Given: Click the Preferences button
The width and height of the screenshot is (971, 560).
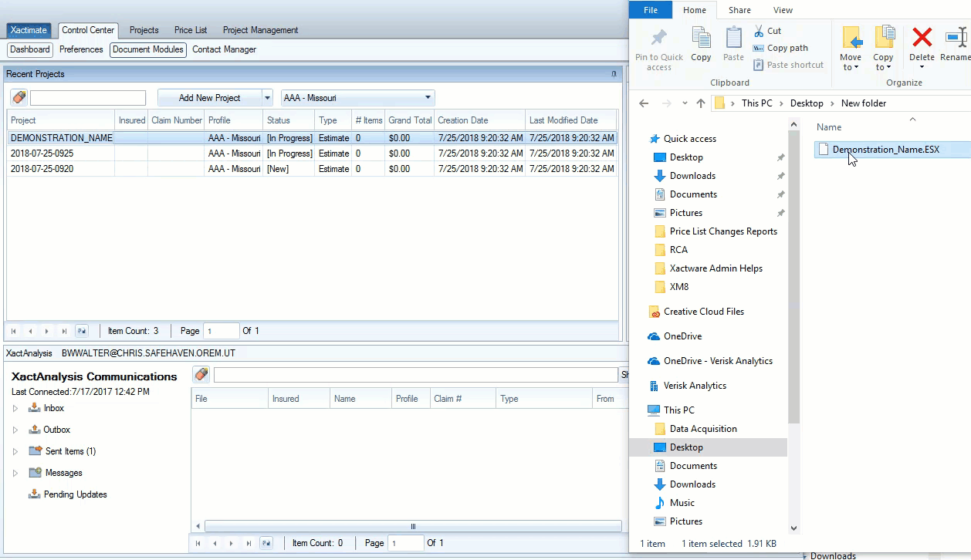Looking at the screenshot, I should click(x=81, y=49).
